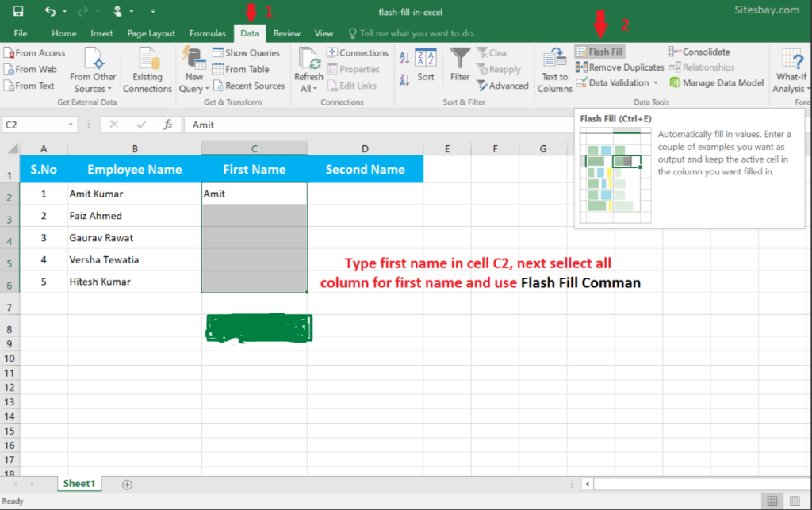
Task: Switch to the Insert tab
Action: coord(101,33)
